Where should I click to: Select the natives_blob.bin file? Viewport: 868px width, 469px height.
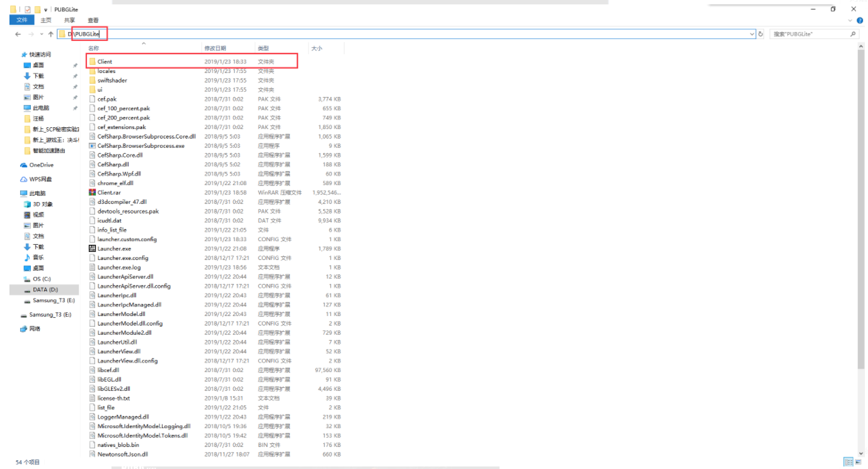(118, 445)
